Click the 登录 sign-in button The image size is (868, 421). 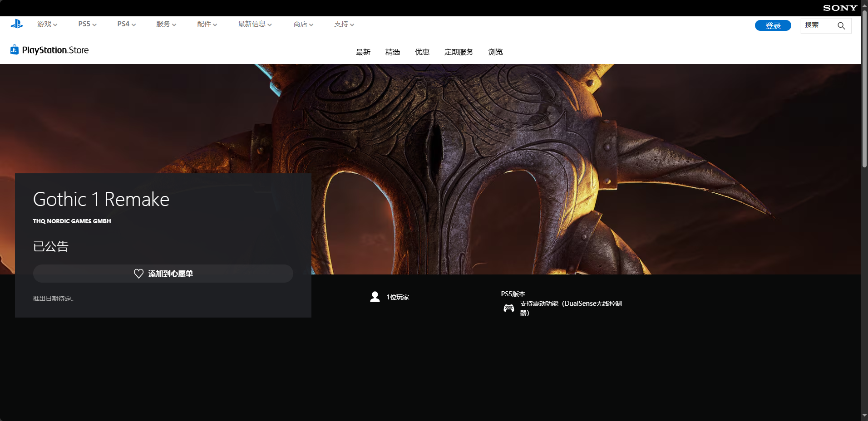[773, 25]
